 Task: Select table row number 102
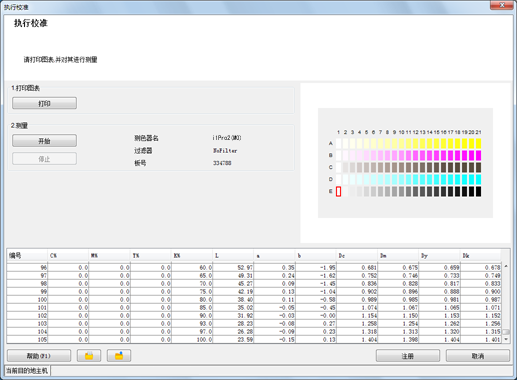click(x=254, y=315)
